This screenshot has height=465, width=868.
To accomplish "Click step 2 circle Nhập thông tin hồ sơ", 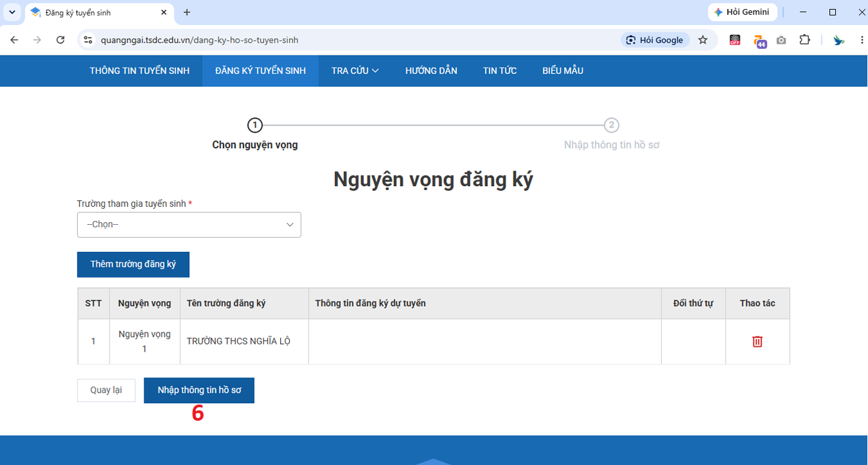I will [612, 125].
